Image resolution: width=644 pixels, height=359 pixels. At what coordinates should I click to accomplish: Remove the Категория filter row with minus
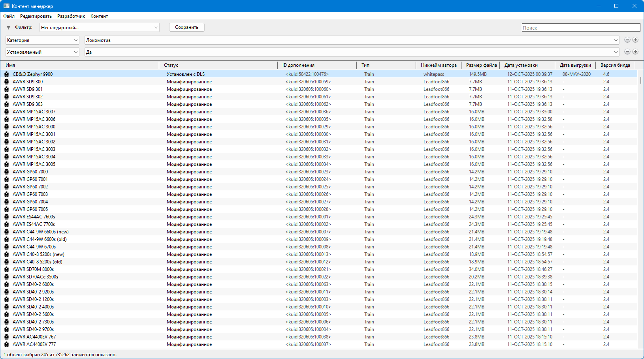point(627,40)
